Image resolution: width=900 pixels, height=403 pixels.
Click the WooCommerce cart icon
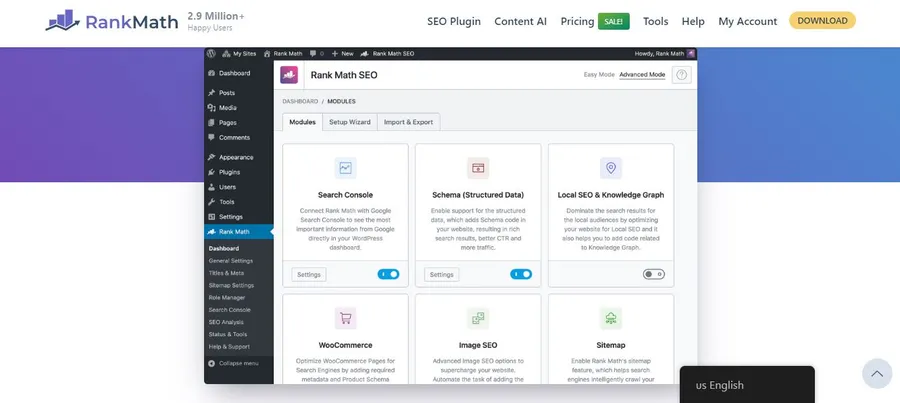point(345,318)
